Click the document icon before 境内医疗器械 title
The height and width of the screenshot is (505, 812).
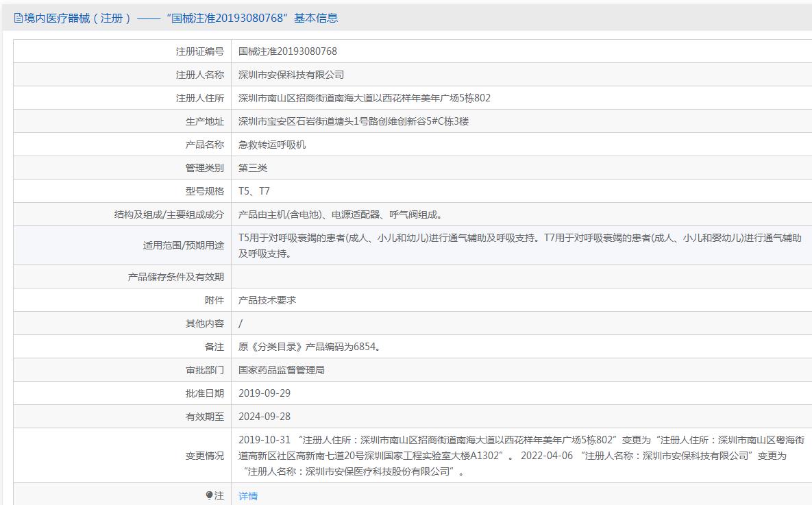pos(18,18)
